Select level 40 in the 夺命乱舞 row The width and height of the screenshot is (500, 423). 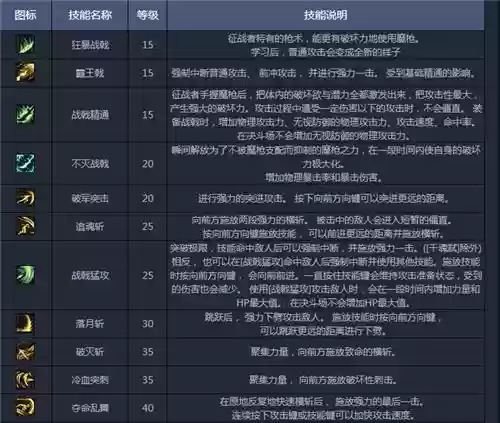click(148, 408)
